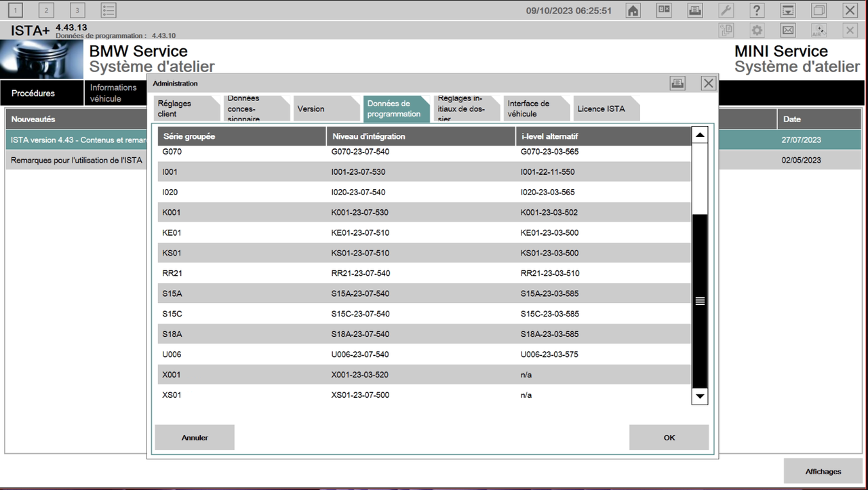Open the Licence ISTA tab

point(606,108)
